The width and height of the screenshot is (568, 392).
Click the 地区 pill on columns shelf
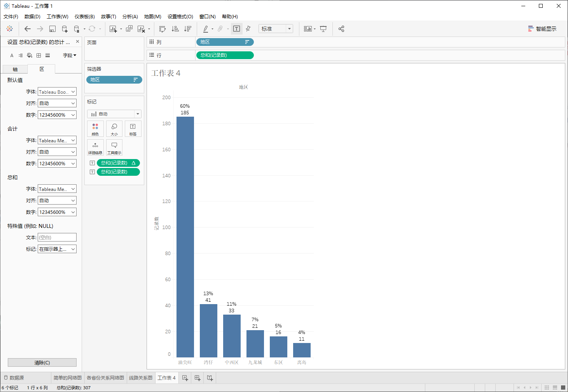[225, 42]
